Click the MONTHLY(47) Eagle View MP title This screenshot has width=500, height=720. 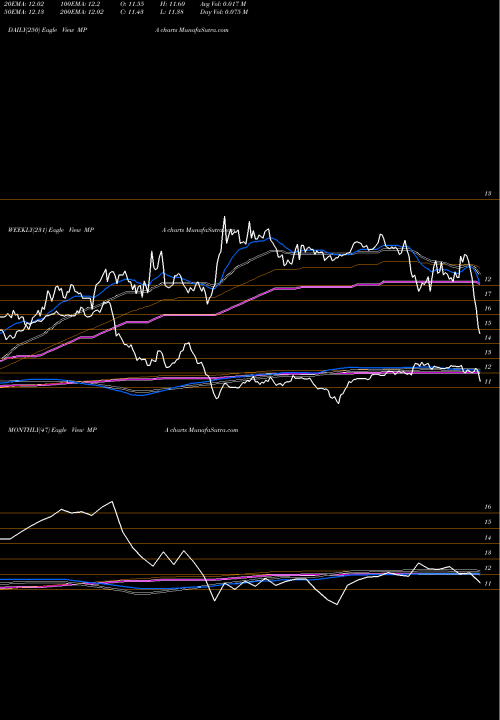click(52, 430)
